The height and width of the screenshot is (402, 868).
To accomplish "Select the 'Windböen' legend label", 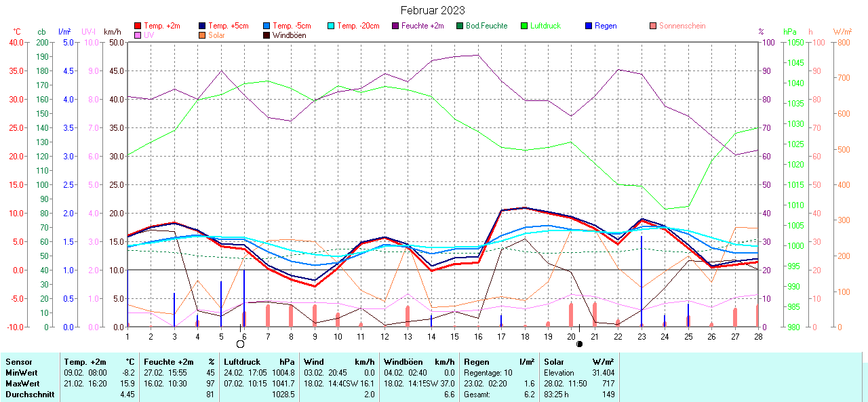I will coord(289,35).
